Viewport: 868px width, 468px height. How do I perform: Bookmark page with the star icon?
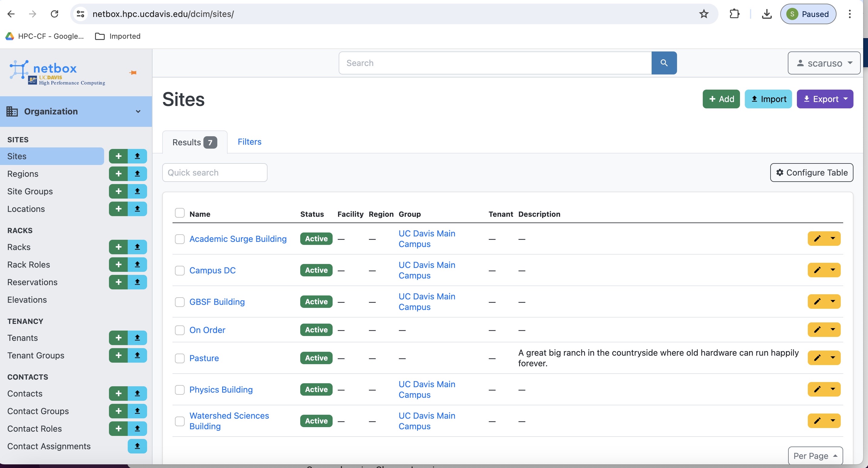tap(704, 14)
